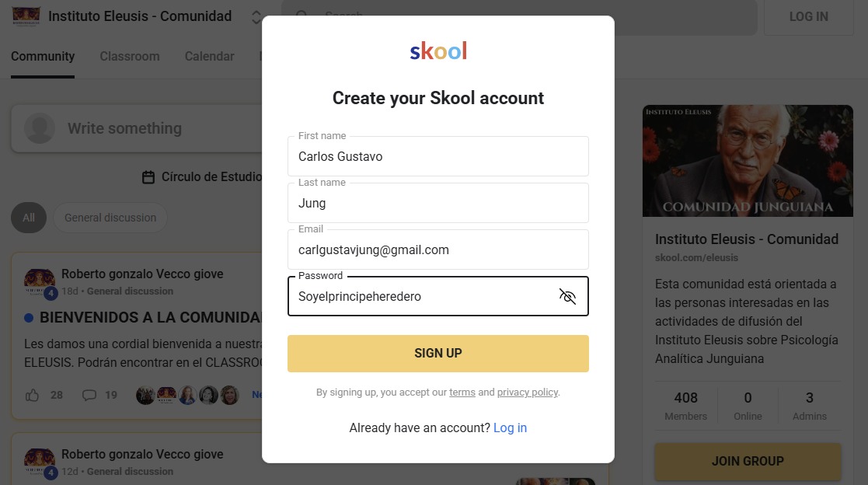Open comments via the speech bubble icon
Viewport: 868px width, 485px height.
[x=89, y=395]
